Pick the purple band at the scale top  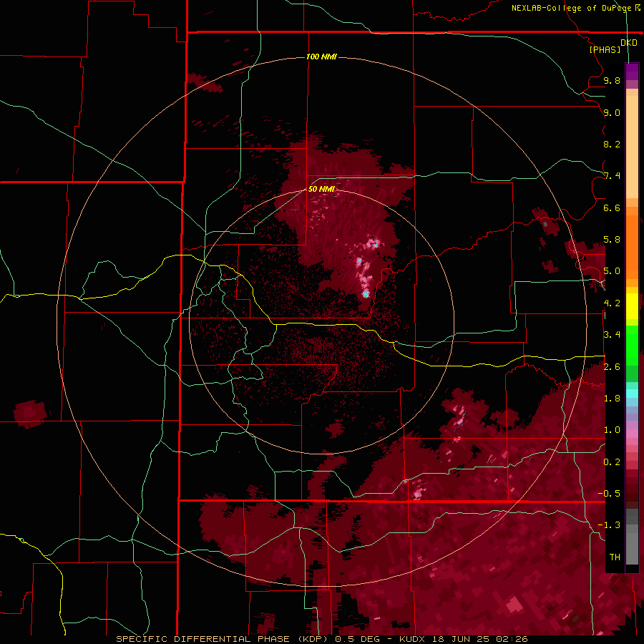tap(632, 72)
